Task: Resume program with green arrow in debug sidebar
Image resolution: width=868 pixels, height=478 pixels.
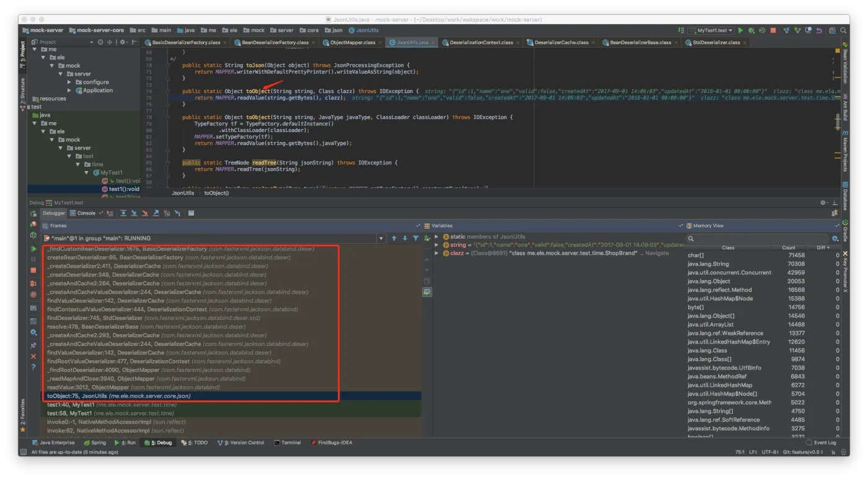Action: (x=33, y=249)
